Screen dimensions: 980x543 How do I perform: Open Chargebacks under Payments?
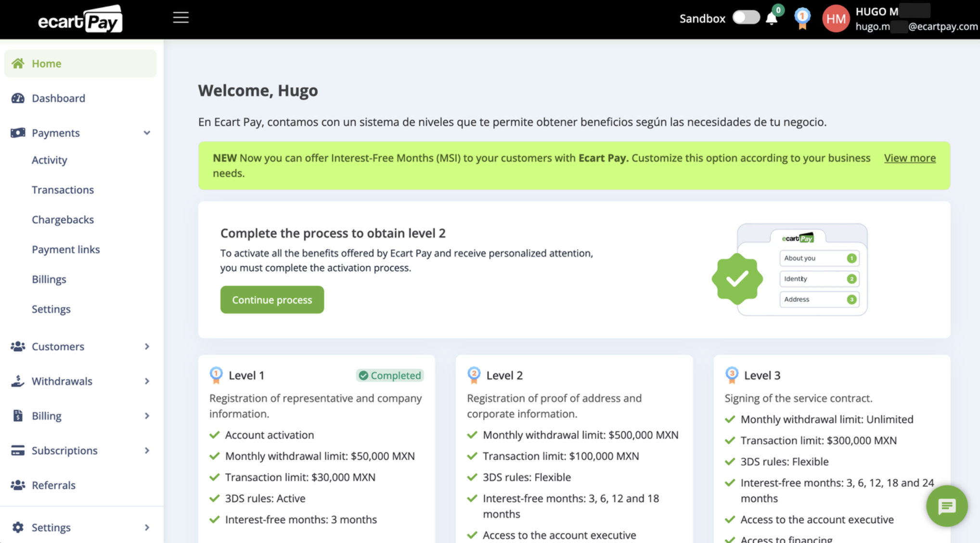63,220
